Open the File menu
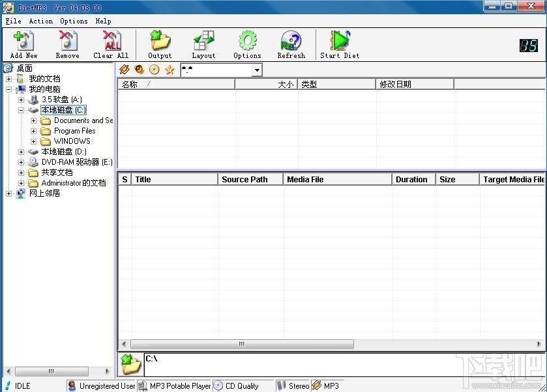Image resolution: width=547 pixels, height=392 pixels. 13,21
